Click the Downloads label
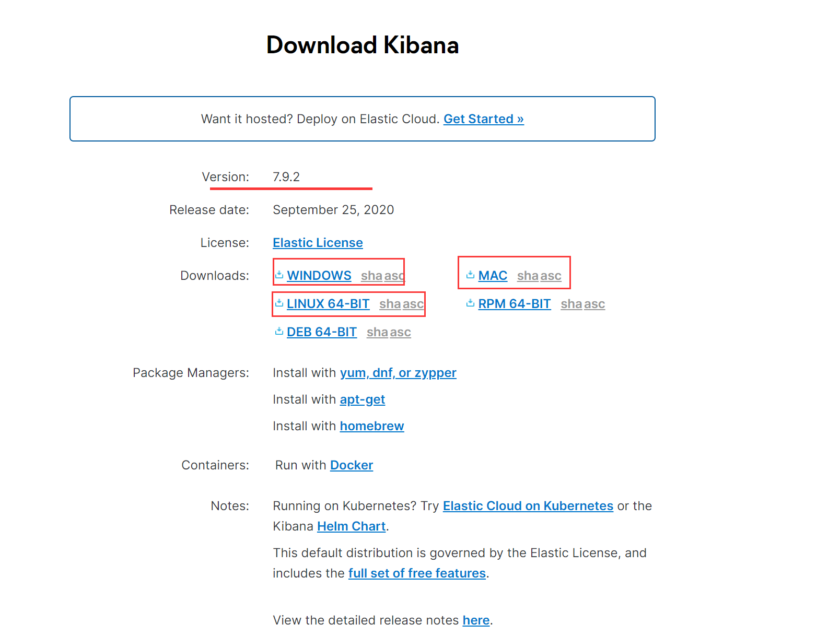The width and height of the screenshot is (840, 636). click(215, 276)
